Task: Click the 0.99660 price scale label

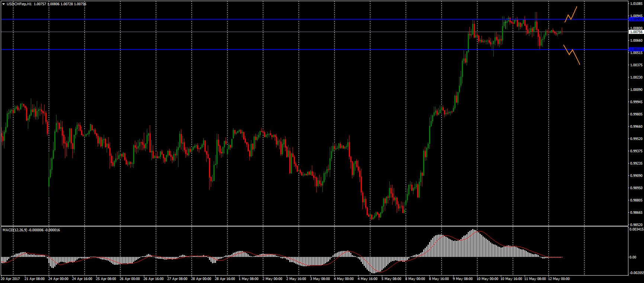Action: pyautogui.click(x=637, y=127)
